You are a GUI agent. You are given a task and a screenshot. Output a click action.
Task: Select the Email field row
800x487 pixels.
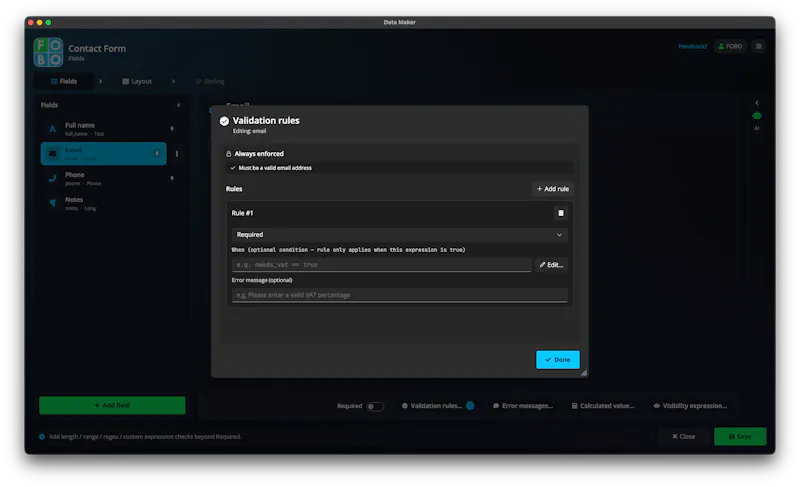(x=104, y=153)
